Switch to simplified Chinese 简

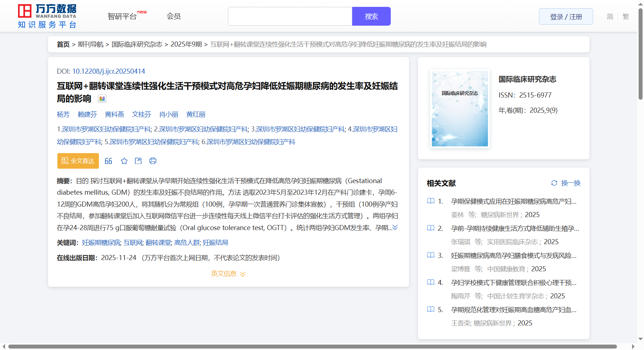(x=610, y=17)
